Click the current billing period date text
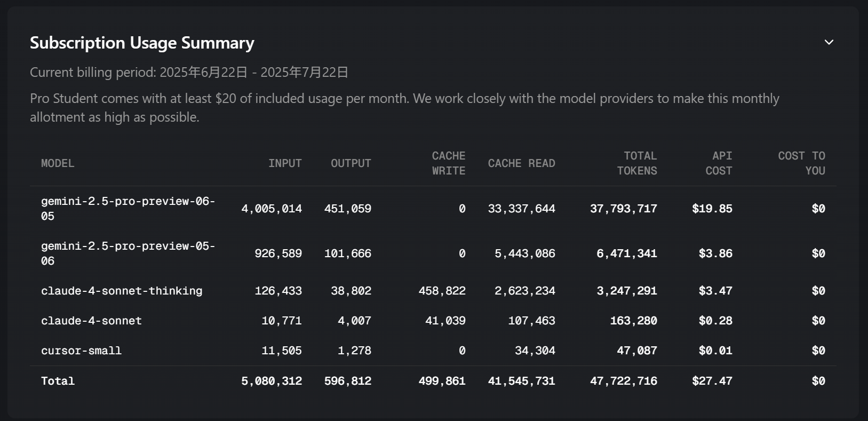 (x=189, y=72)
